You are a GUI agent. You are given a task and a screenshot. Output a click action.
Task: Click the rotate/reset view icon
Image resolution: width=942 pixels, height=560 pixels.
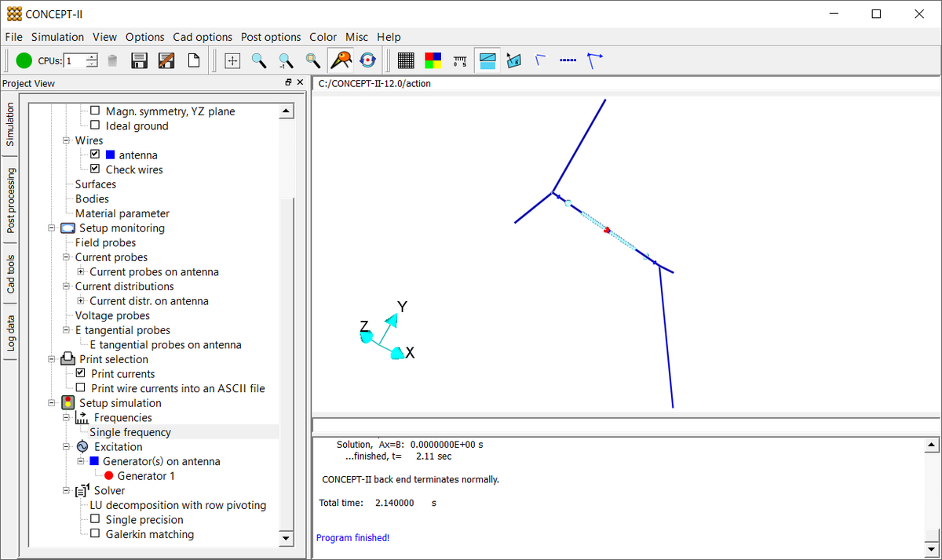coord(367,60)
